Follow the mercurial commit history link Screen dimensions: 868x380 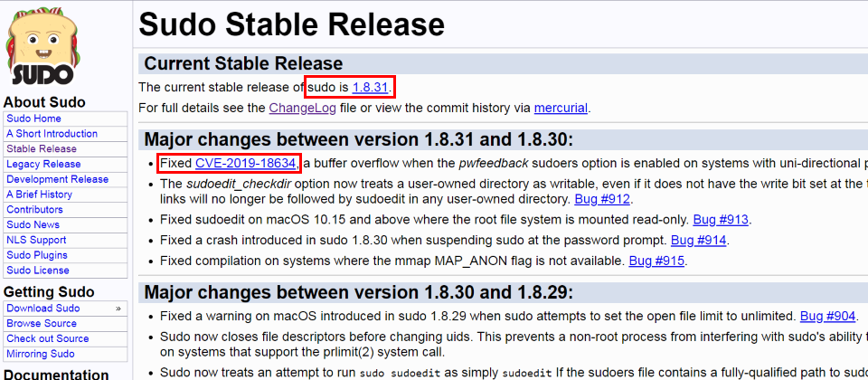click(561, 109)
